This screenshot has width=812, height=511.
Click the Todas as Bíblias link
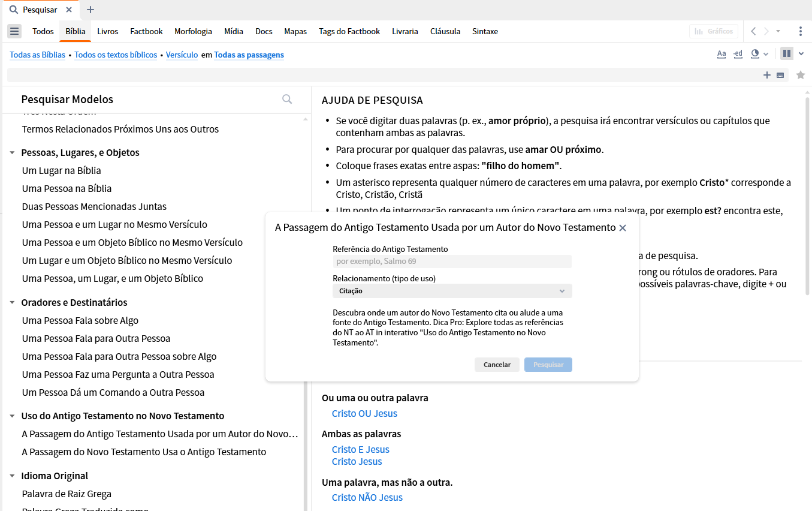pos(38,55)
